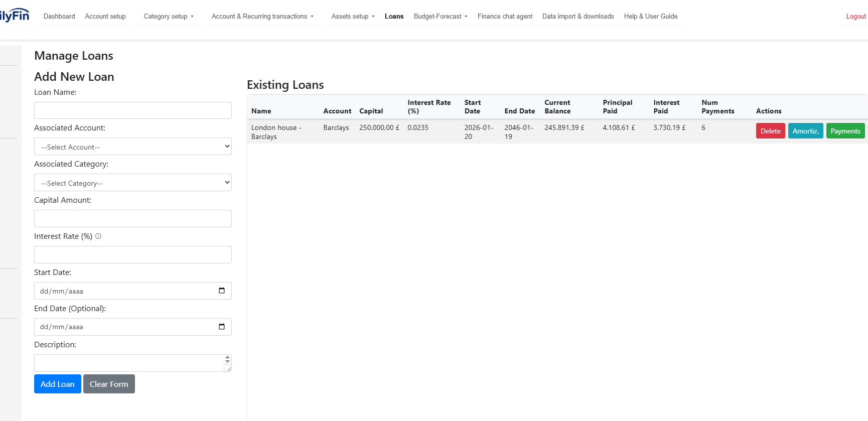Screen dimensions: 868x421
Task: Expand the Assets setup menu
Action: [x=353, y=17]
